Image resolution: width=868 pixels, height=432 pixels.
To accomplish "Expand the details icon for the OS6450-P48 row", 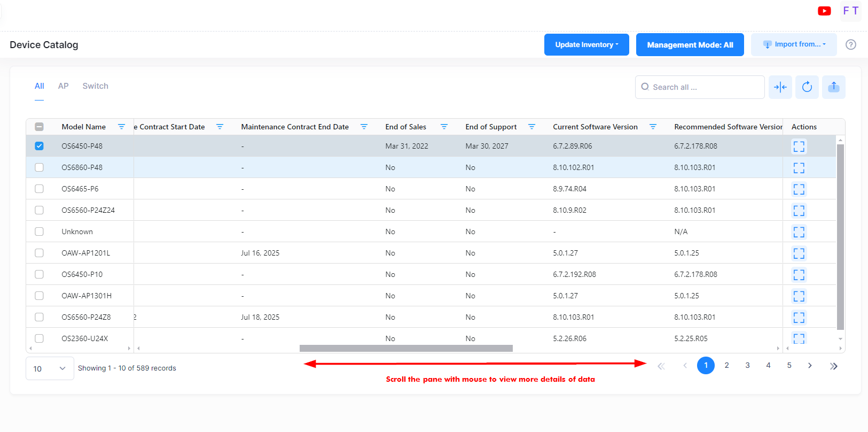I will click(x=799, y=146).
